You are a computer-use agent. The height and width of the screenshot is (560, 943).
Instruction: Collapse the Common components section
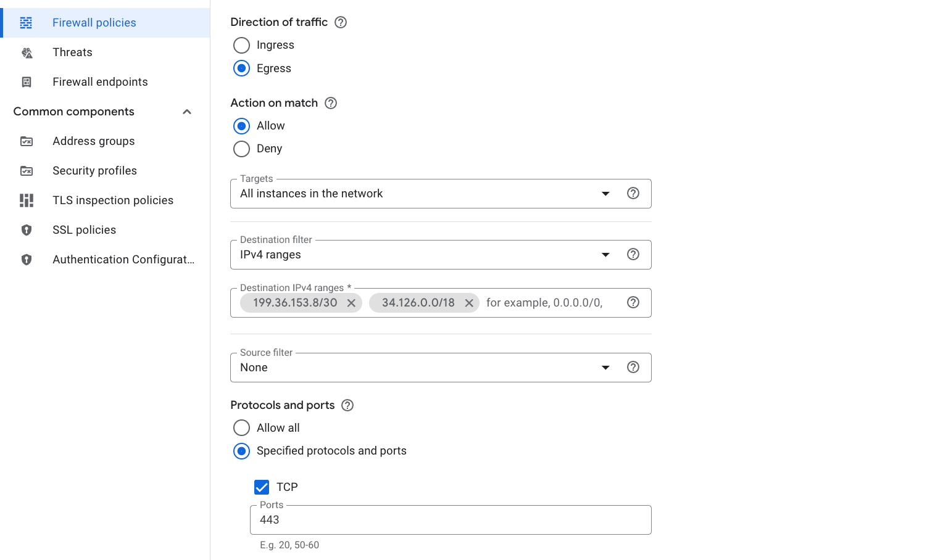pos(187,112)
